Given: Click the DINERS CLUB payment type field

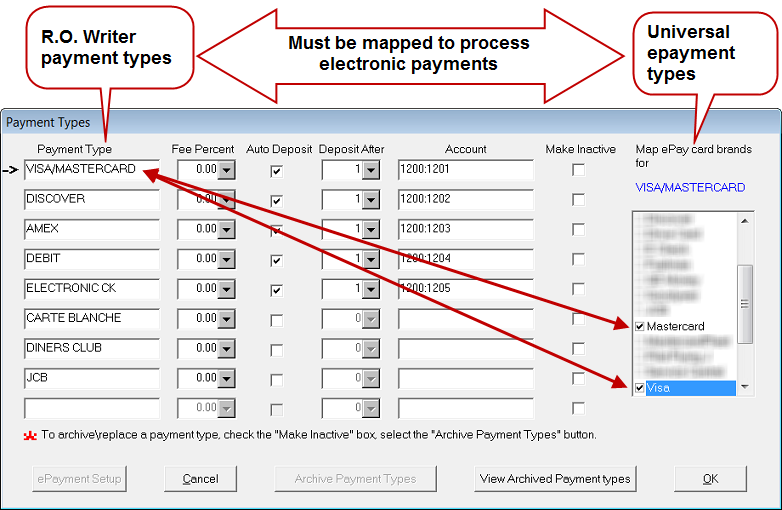Looking at the screenshot, I should point(91,349).
